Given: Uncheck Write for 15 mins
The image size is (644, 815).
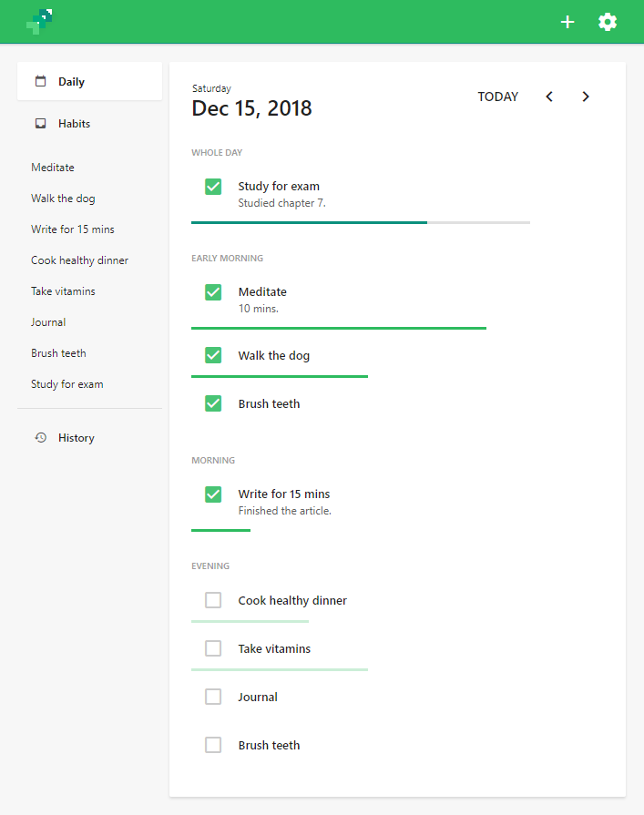Looking at the screenshot, I should [x=213, y=494].
